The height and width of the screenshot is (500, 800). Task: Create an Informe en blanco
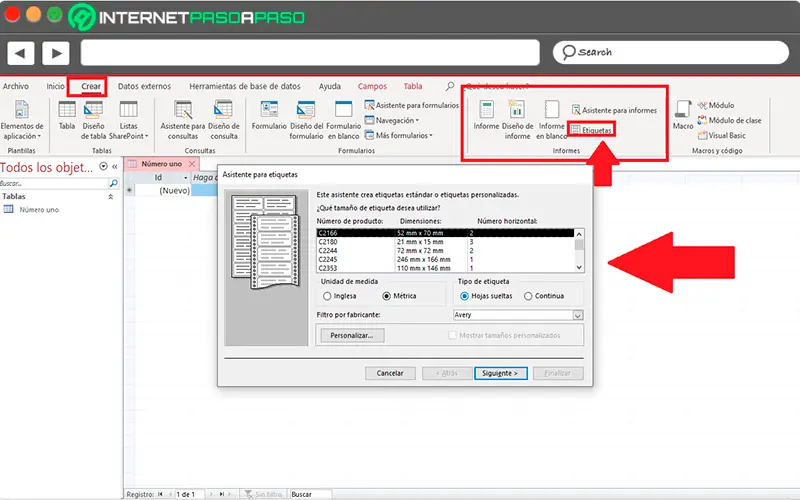click(552, 120)
